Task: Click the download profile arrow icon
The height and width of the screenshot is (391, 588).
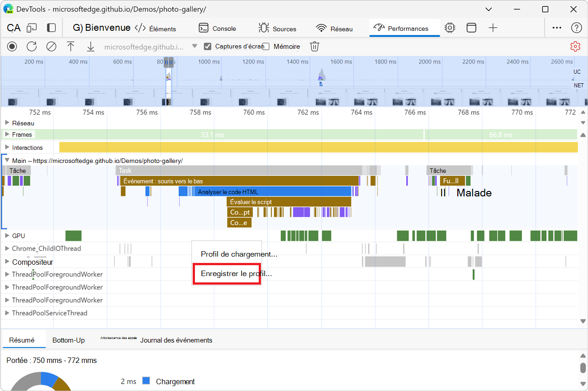Action: point(90,46)
